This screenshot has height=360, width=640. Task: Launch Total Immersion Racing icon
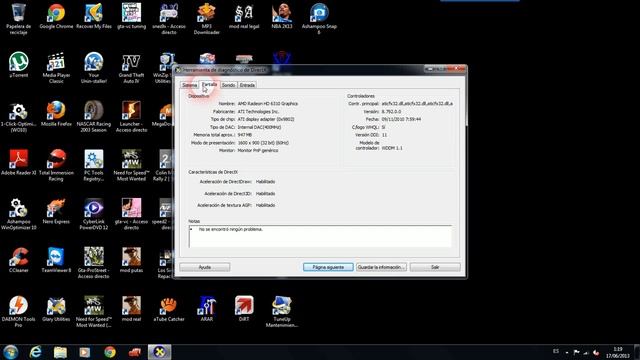(56, 165)
